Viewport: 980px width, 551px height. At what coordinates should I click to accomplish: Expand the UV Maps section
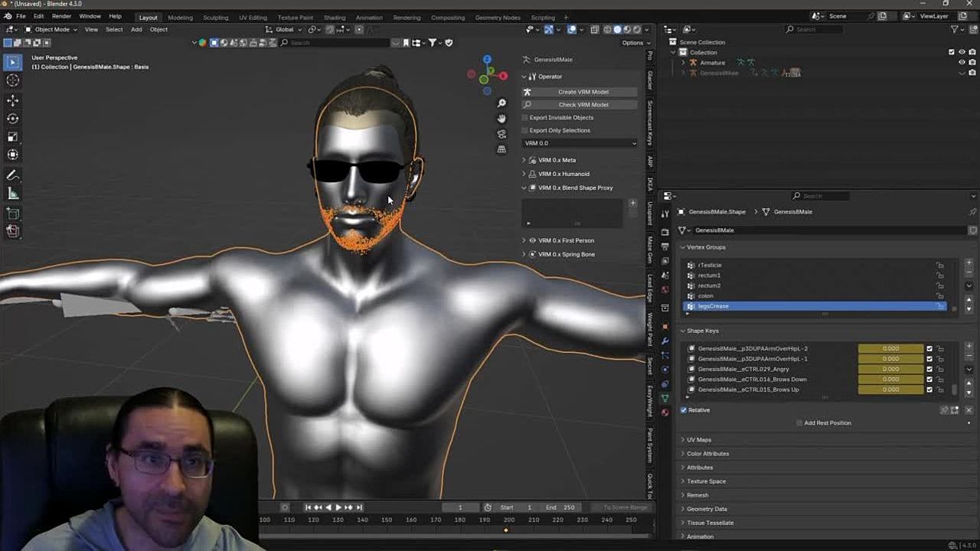coord(698,440)
